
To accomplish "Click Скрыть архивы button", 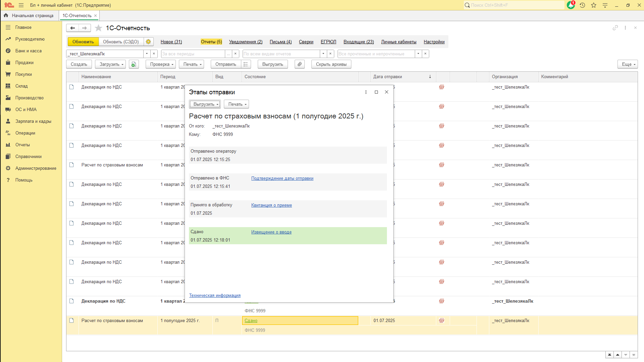I will click(x=331, y=64).
